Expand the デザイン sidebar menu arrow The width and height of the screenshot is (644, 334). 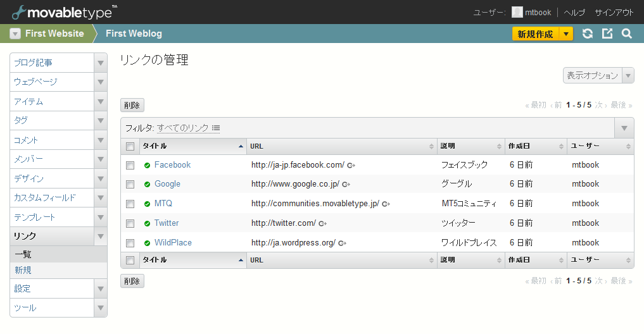click(101, 178)
